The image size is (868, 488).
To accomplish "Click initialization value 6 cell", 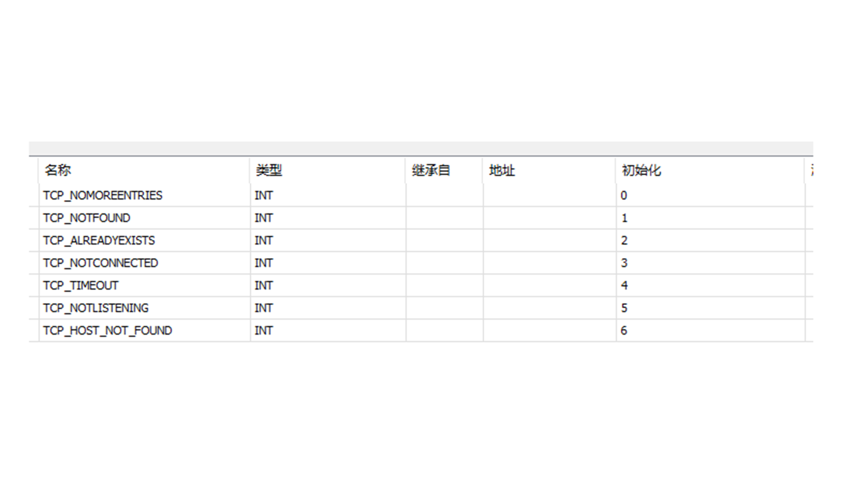I will pyautogui.click(x=624, y=331).
